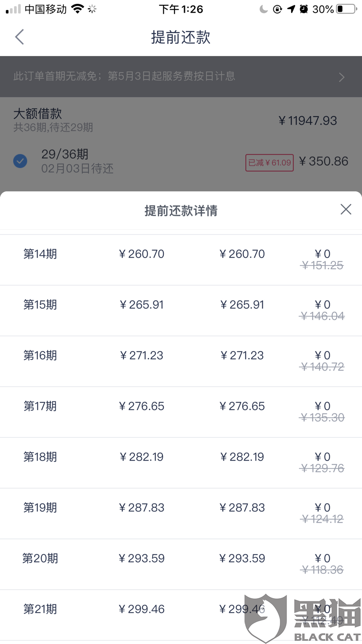Tap the rotation lock status icon
This screenshot has height=644, width=362.
pos(277,9)
